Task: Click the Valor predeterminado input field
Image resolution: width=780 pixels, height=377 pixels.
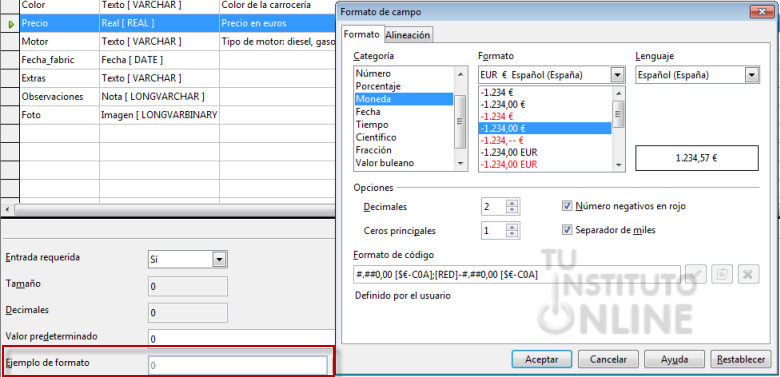Action: click(x=242, y=339)
